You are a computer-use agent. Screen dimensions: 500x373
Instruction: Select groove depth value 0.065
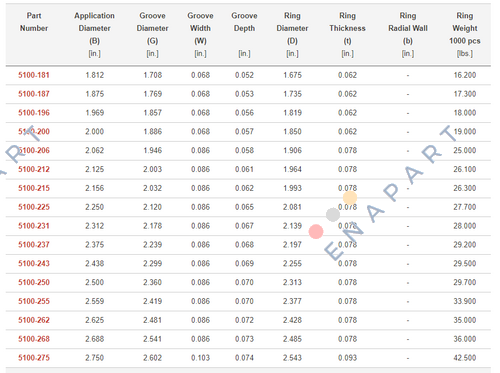(x=244, y=207)
